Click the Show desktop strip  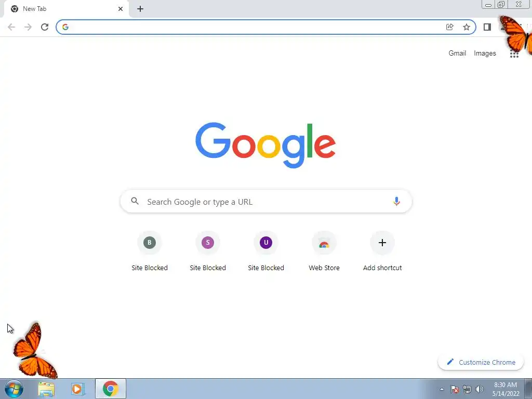[x=528, y=389]
